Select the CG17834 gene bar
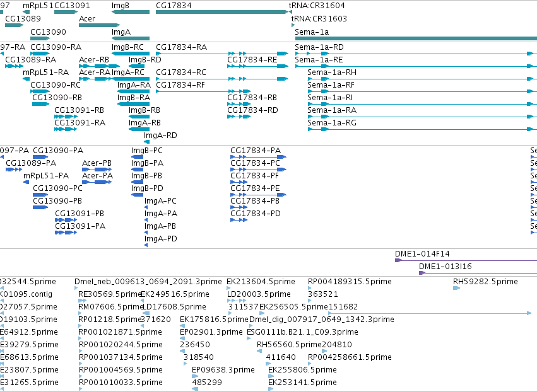537x392 pixels. [x=222, y=12]
